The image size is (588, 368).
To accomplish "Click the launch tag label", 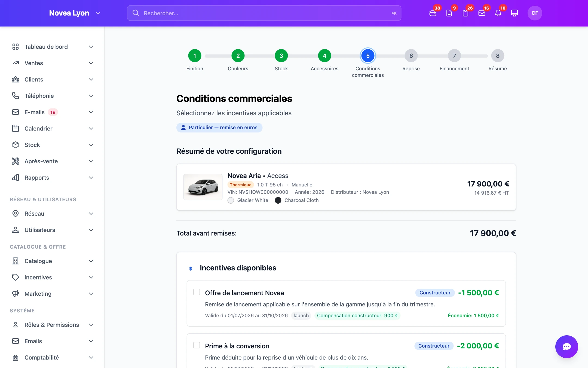I will click(301, 315).
